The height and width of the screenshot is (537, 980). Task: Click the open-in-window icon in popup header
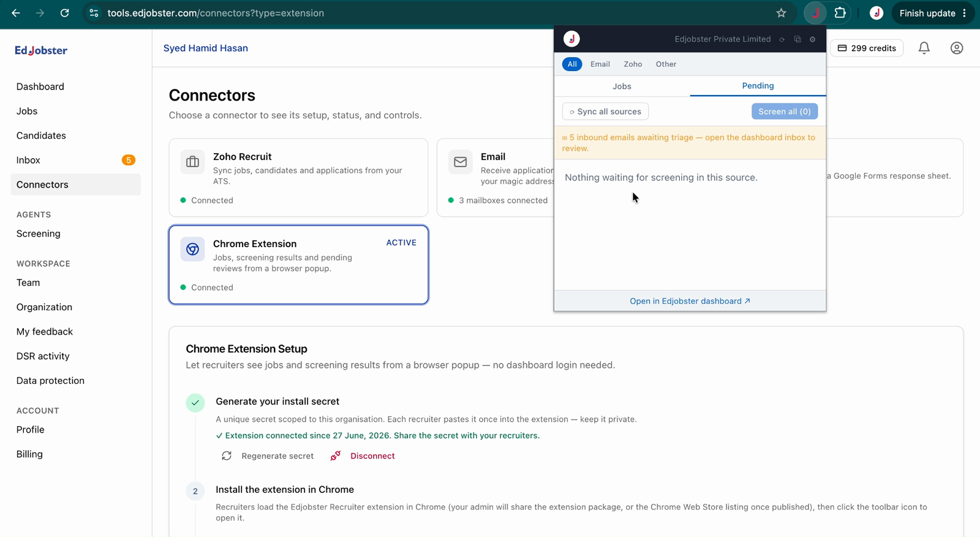[797, 39]
